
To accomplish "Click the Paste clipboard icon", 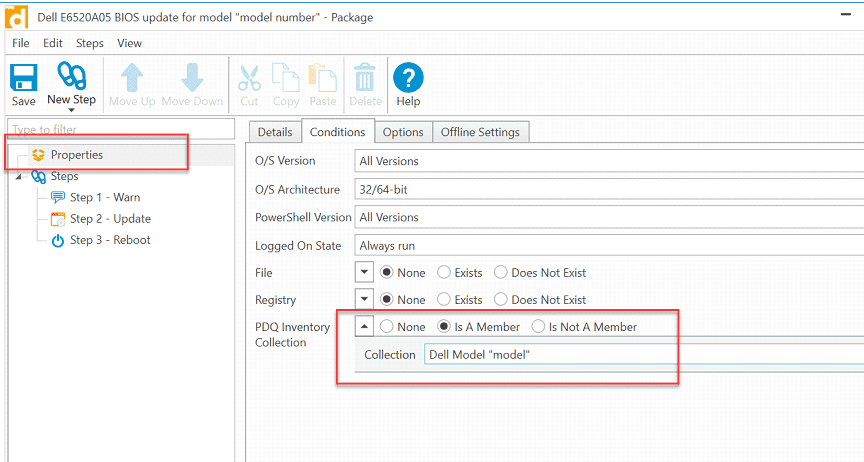I will tap(322, 77).
